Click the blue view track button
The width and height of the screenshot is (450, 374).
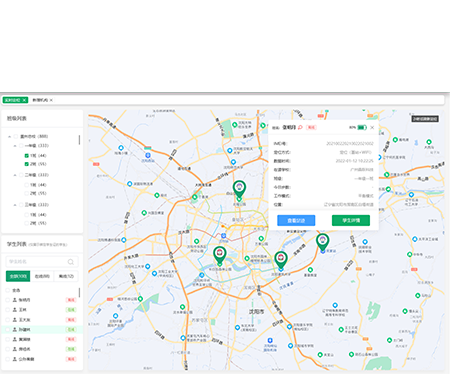pyautogui.click(x=296, y=220)
